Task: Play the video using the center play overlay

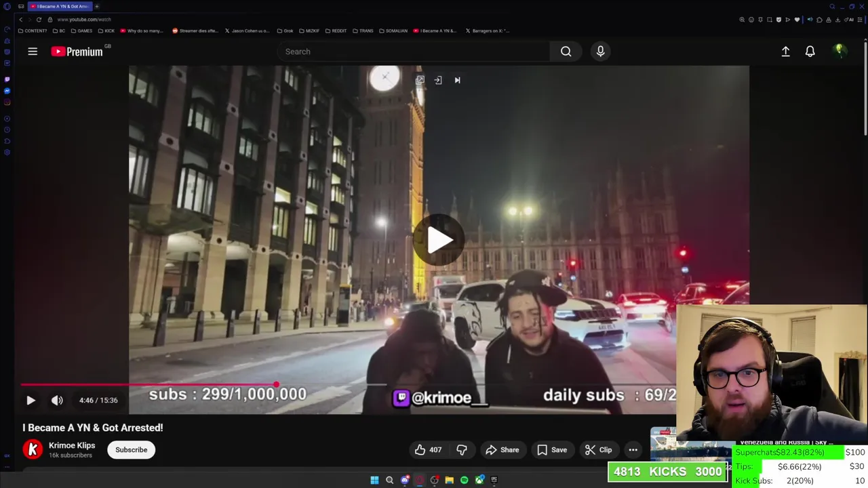Action: [439, 239]
